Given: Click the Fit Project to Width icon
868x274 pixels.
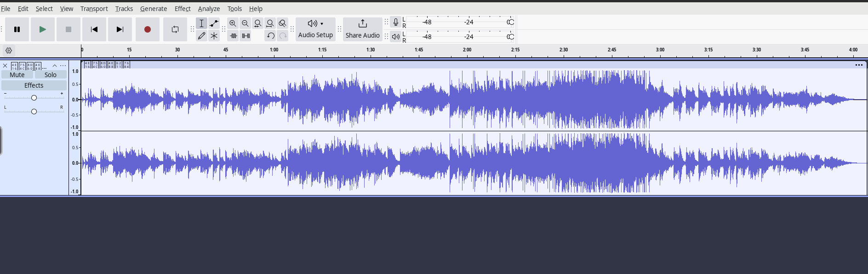Looking at the screenshot, I should 270,23.
